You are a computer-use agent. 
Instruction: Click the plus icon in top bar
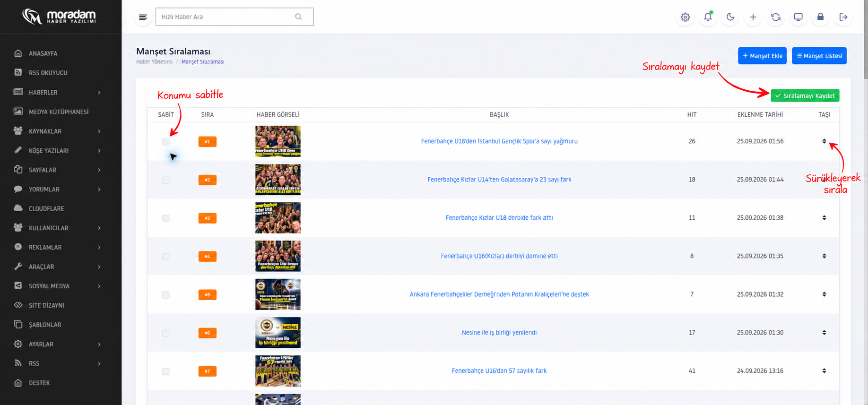(x=753, y=17)
